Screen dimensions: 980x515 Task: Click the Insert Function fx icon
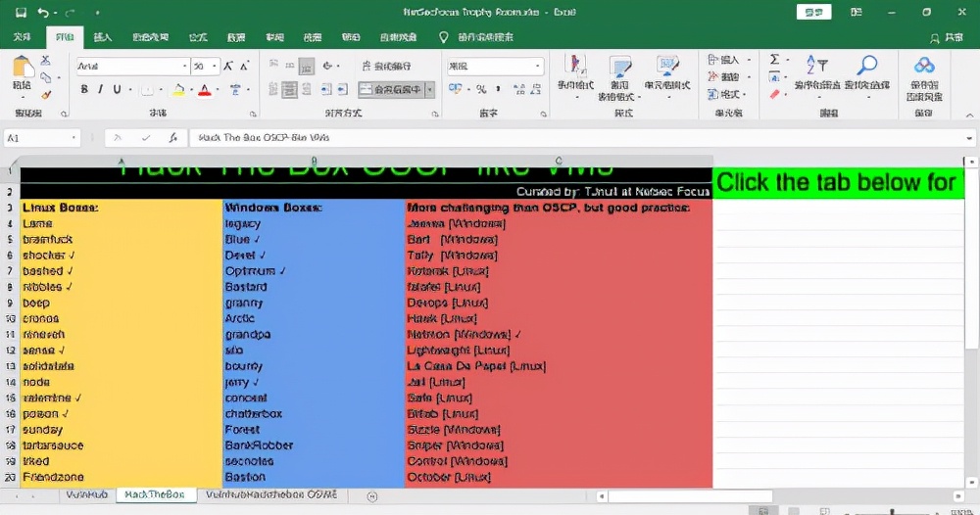click(x=173, y=138)
